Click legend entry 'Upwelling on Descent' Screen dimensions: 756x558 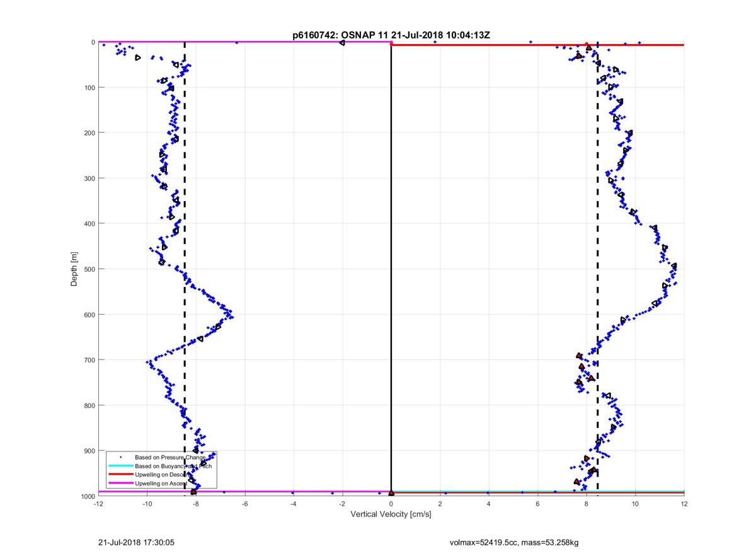(162, 474)
